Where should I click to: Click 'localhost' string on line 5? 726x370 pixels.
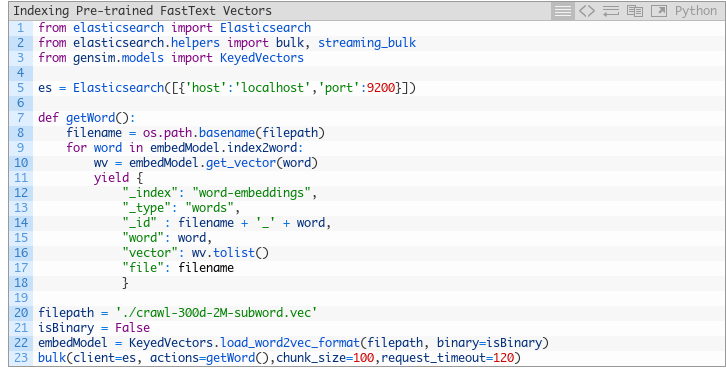(x=272, y=88)
